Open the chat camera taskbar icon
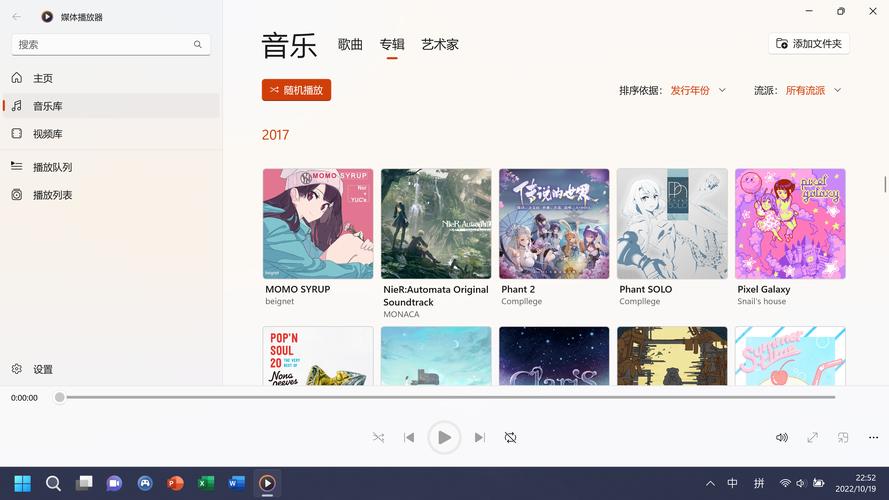889x500 pixels. (x=115, y=483)
